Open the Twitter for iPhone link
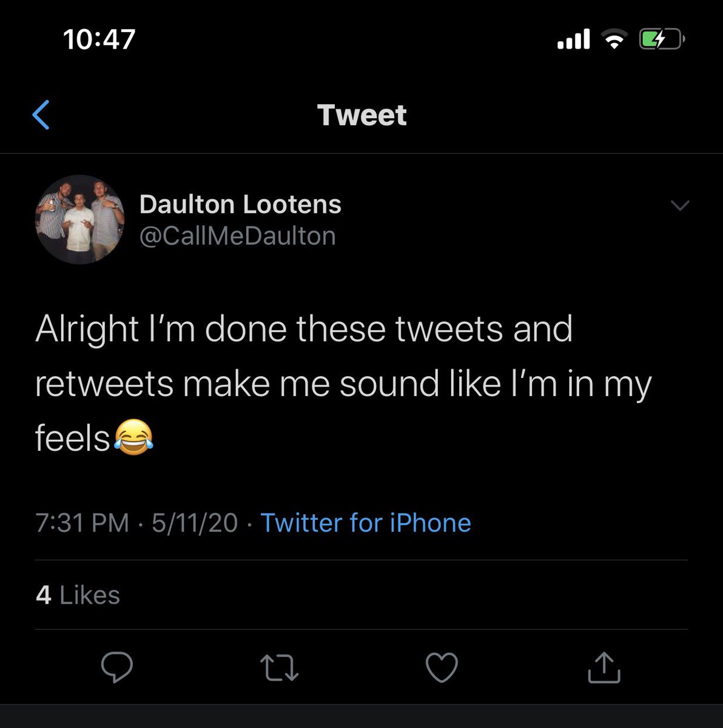This screenshot has height=728, width=723. [366, 523]
